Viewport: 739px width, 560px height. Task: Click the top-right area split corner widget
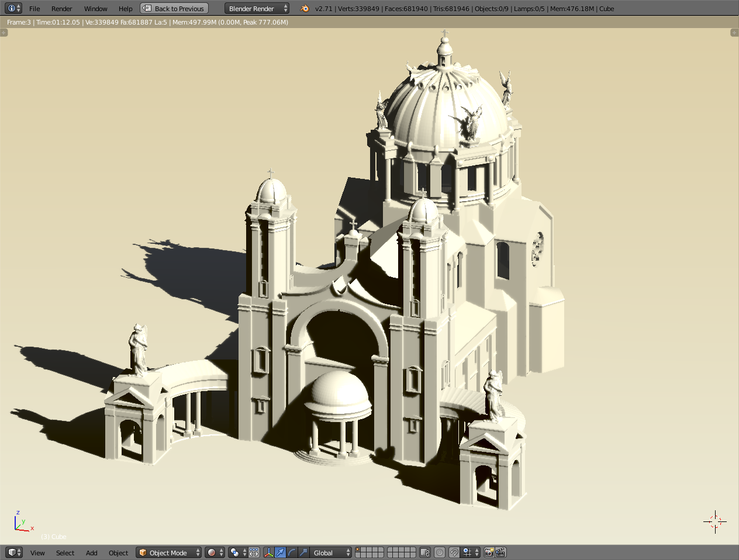pyautogui.click(x=734, y=33)
